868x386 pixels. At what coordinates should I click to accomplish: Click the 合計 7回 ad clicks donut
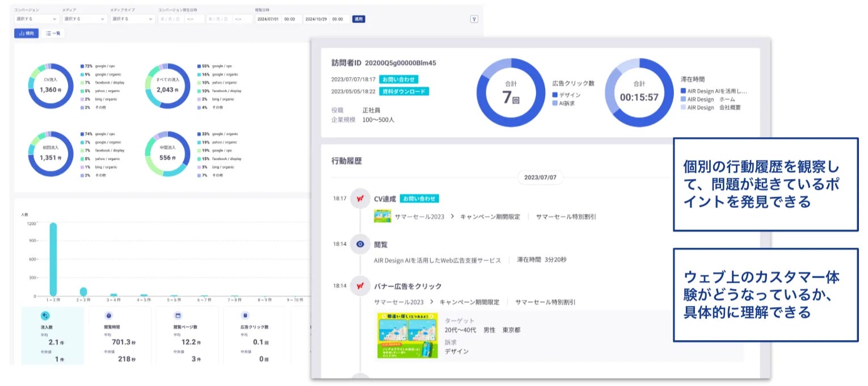(511, 93)
